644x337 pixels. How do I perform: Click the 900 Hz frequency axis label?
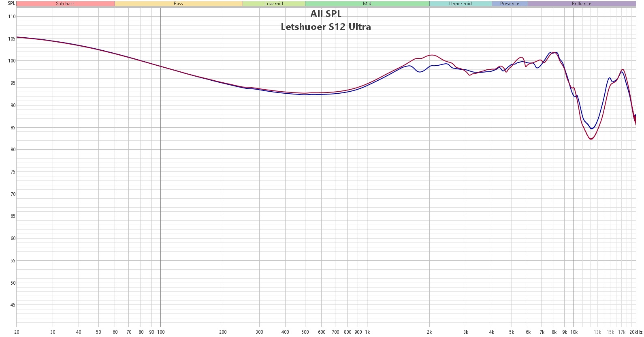[x=358, y=332]
